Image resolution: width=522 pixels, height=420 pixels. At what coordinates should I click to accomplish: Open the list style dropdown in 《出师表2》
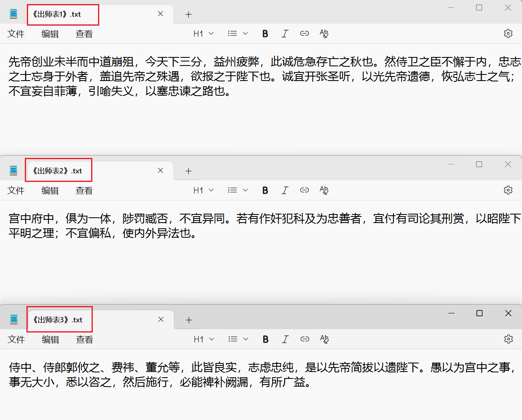coord(237,190)
